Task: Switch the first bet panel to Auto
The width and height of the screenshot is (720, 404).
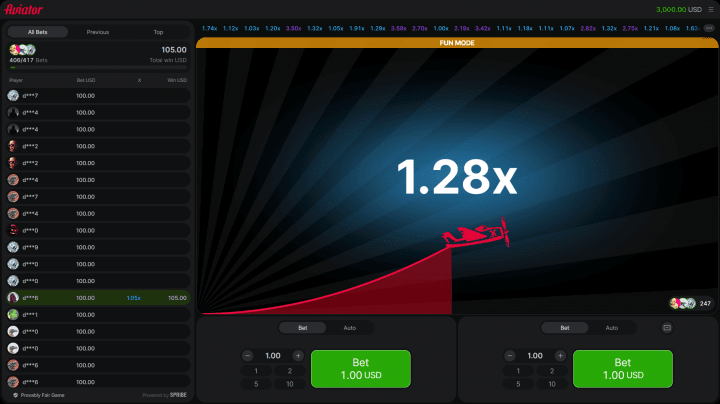Action: click(x=350, y=328)
